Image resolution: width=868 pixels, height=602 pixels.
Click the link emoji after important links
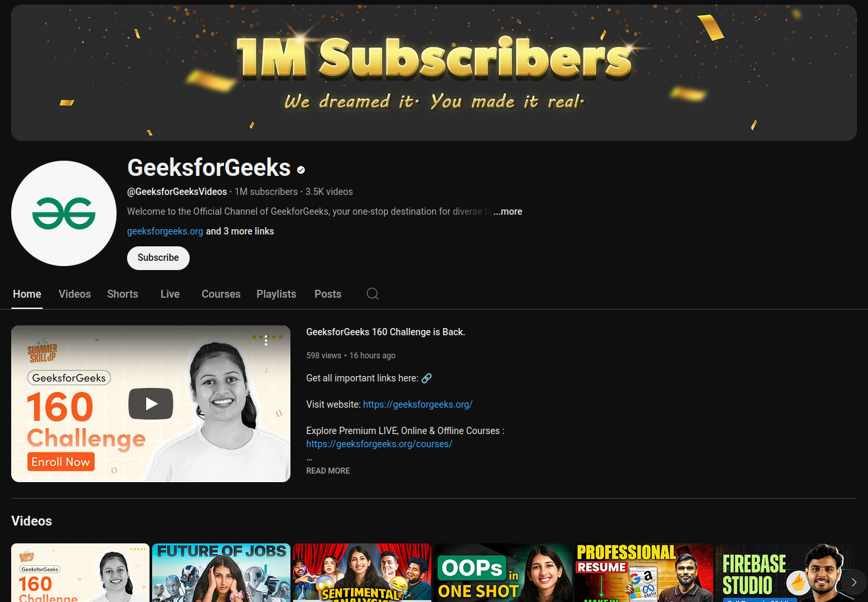426,378
